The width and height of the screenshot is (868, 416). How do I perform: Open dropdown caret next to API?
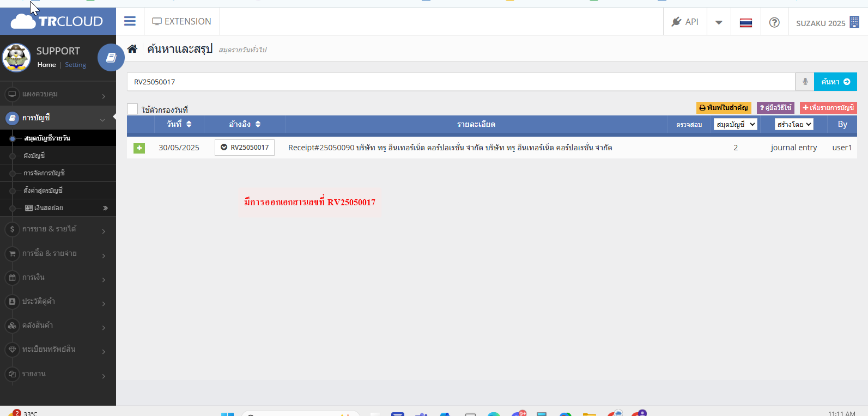coord(719,22)
